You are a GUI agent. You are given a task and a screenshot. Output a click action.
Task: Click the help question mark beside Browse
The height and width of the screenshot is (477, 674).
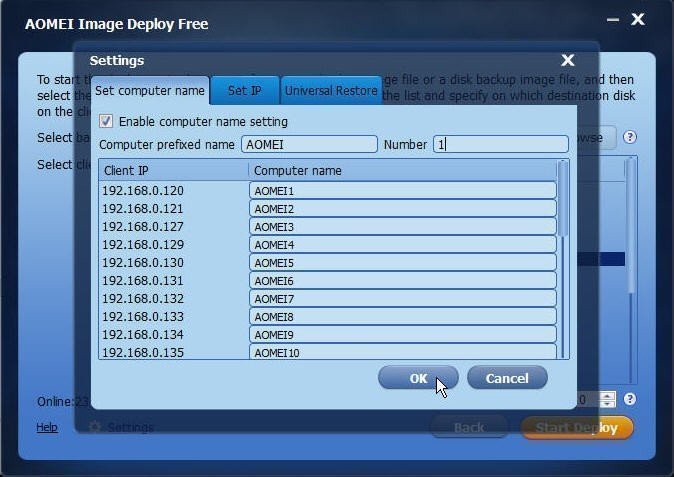[x=630, y=137]
